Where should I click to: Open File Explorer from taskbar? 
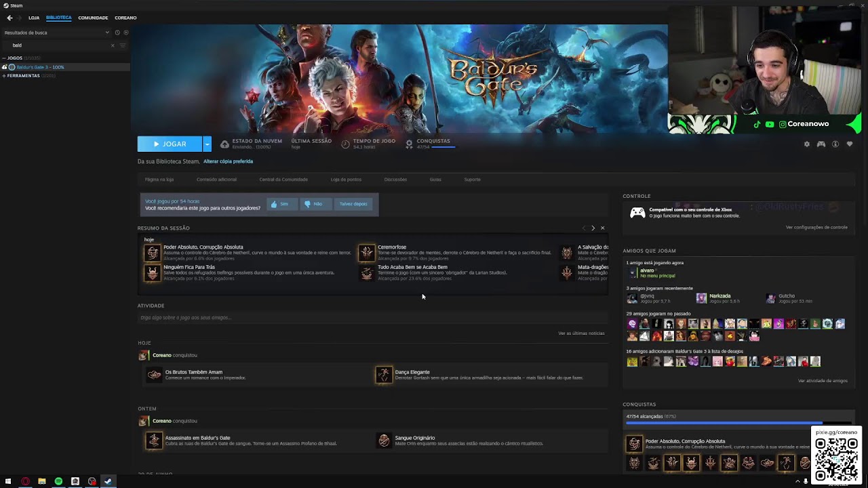42,481
